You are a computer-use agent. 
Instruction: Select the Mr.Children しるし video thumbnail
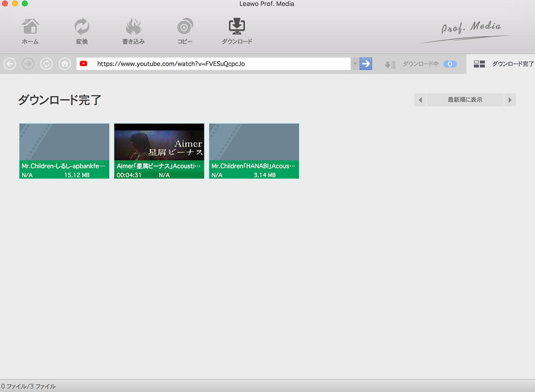click(x=64, y=142)
